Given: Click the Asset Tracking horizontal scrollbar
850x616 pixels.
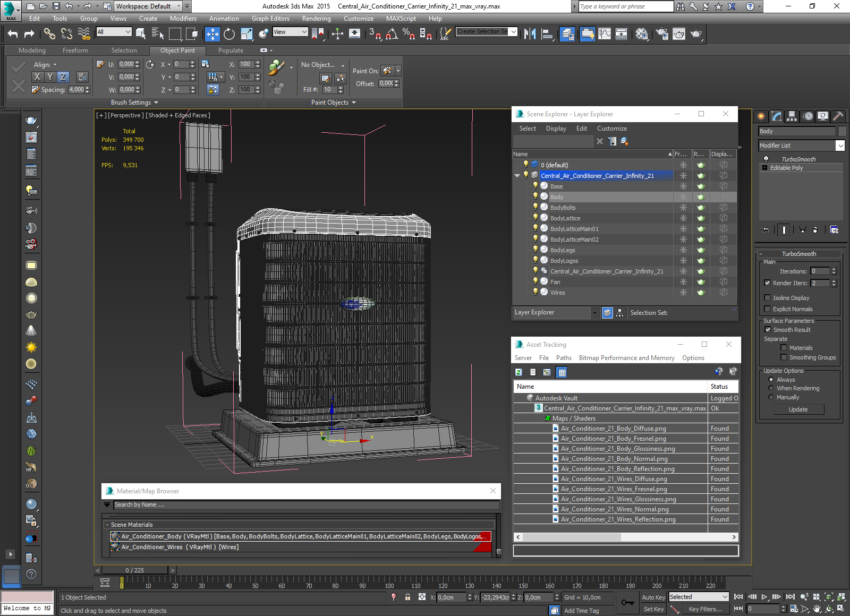Looking at the screenshot, I should [572, 537].
